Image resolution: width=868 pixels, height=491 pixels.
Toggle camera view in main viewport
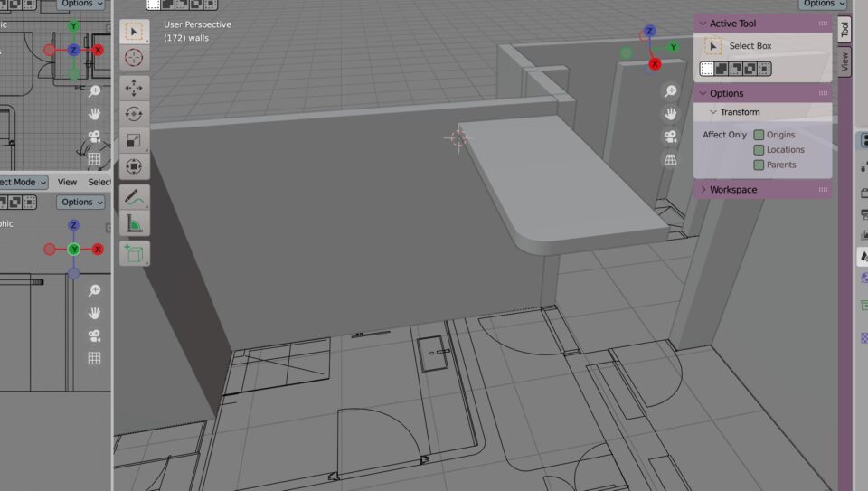coord(670,137)
